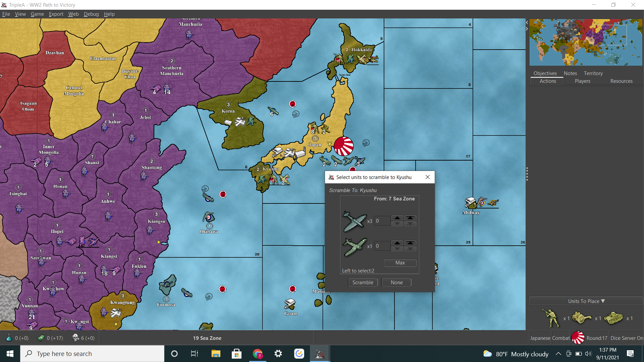644x362 pixels.
Task: Open the Game menu
Action: [x=37, y=14]
